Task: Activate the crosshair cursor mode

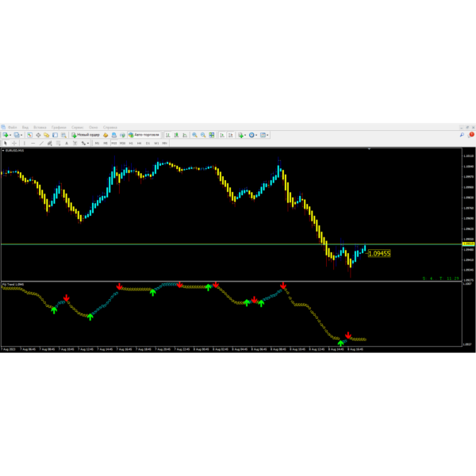Action: [x=14, y=144]
